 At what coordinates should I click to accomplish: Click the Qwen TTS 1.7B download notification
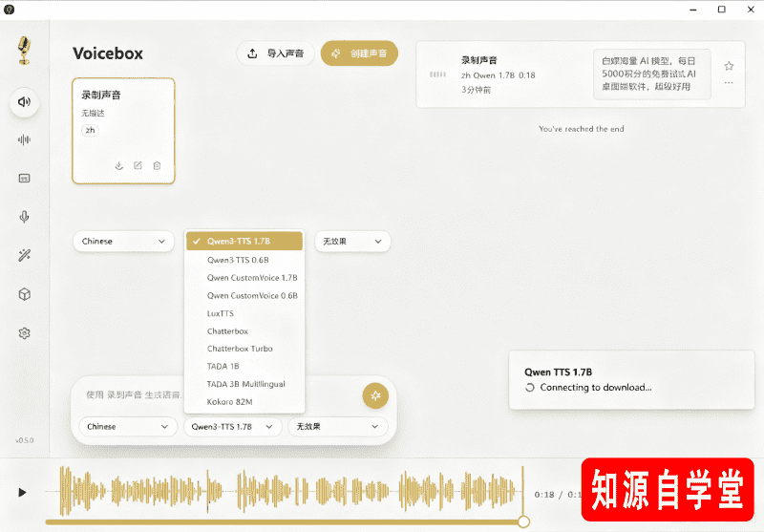pyautogui.click(x=631, y=380)
